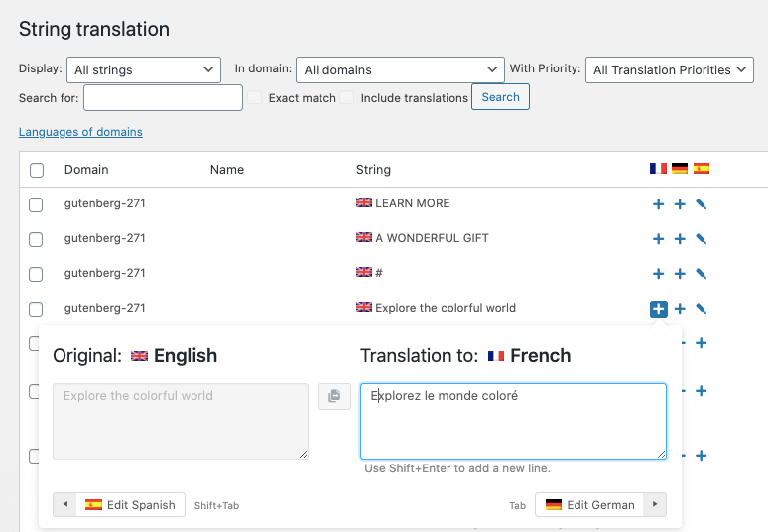
Task: Expand the In domain dropdown
Action: pyautogui.click(x=400, y=70)
